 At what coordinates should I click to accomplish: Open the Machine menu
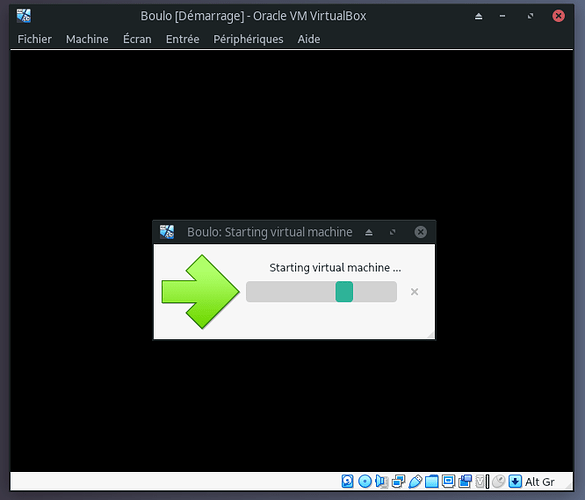87,39
